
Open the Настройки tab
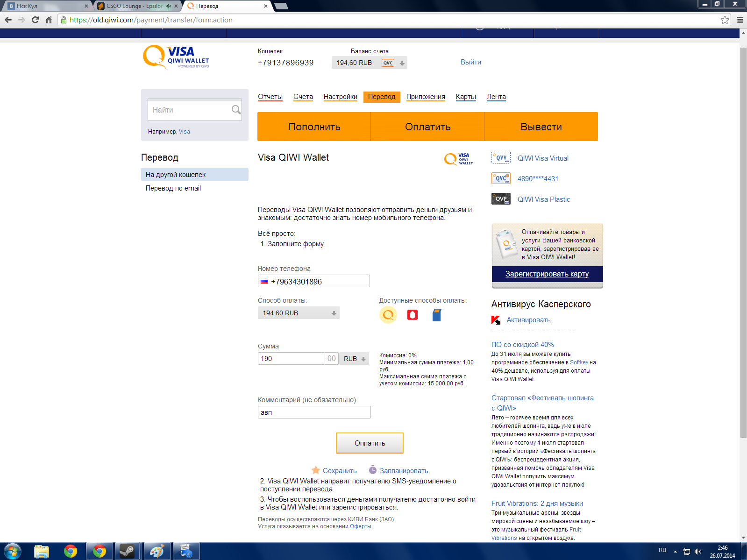click(x=341, y=97)
